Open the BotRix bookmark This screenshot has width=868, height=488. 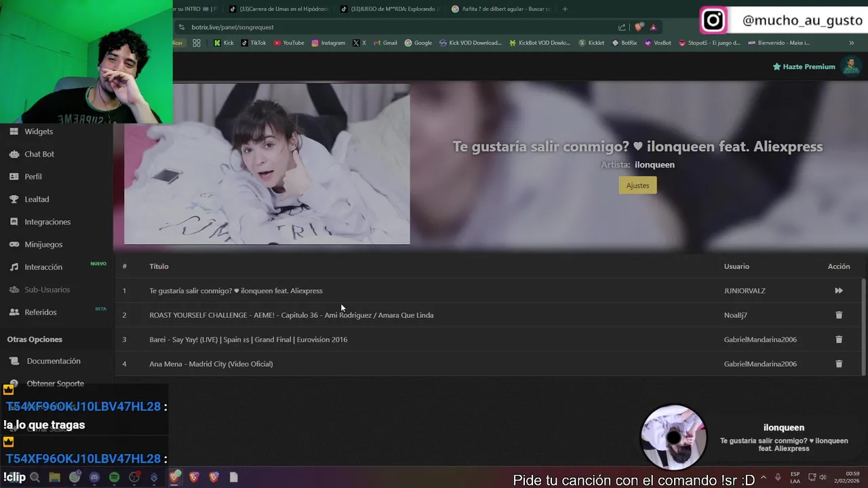click(x=625, y=43)
